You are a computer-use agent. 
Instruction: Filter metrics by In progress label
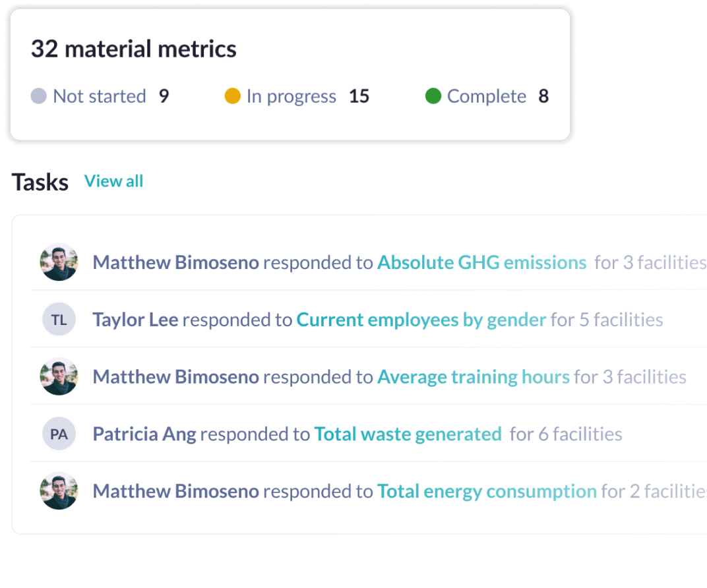pos(292,96)
